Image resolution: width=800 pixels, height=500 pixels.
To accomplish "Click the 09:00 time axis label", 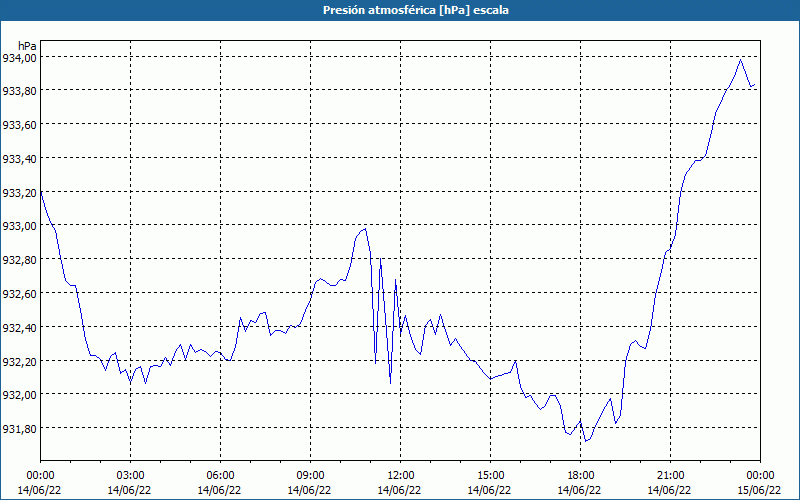I will pyautogui.click(x=310, y=476).
